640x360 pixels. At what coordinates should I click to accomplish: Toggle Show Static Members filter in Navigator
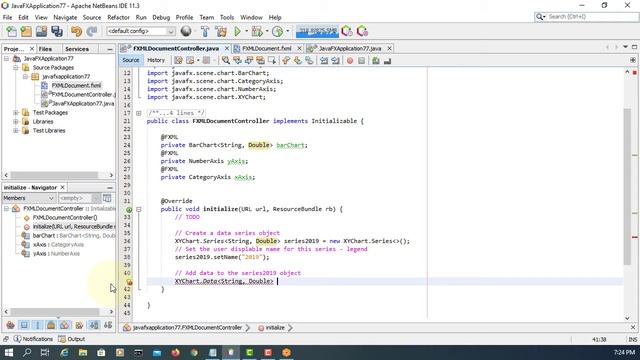tap(38, 325)
